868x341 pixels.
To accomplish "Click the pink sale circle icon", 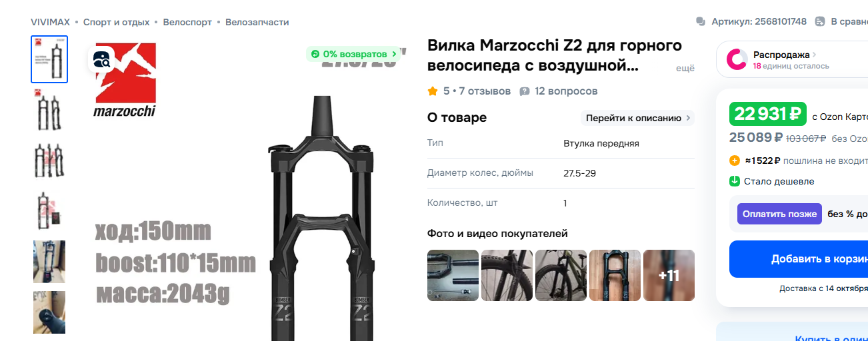I will pos(737,60).
